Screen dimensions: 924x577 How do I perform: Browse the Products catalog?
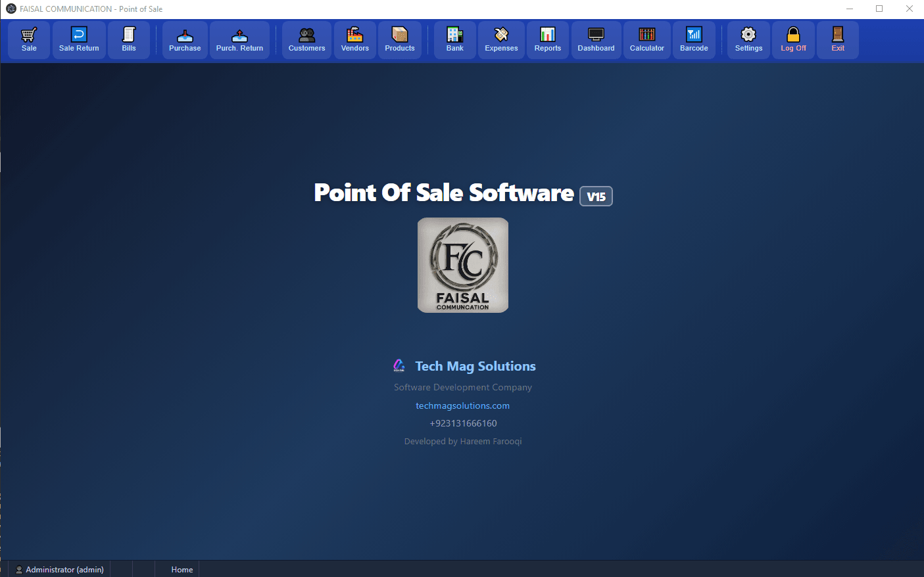pos(399,39)
